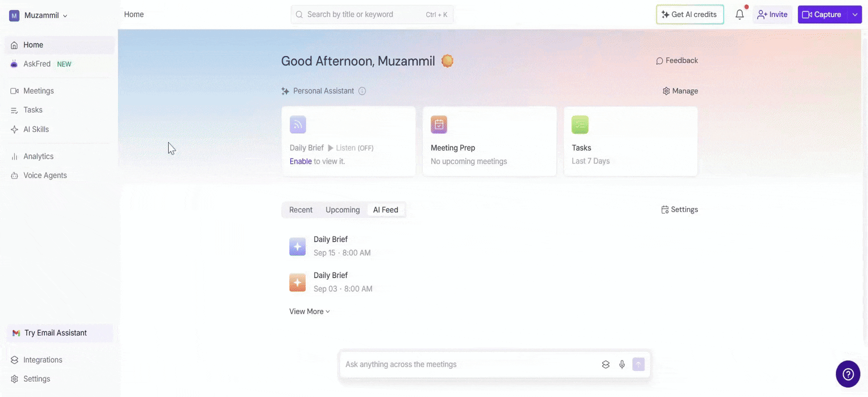Click the Listen play control
868x397 pixels.
tap(351, 148)
